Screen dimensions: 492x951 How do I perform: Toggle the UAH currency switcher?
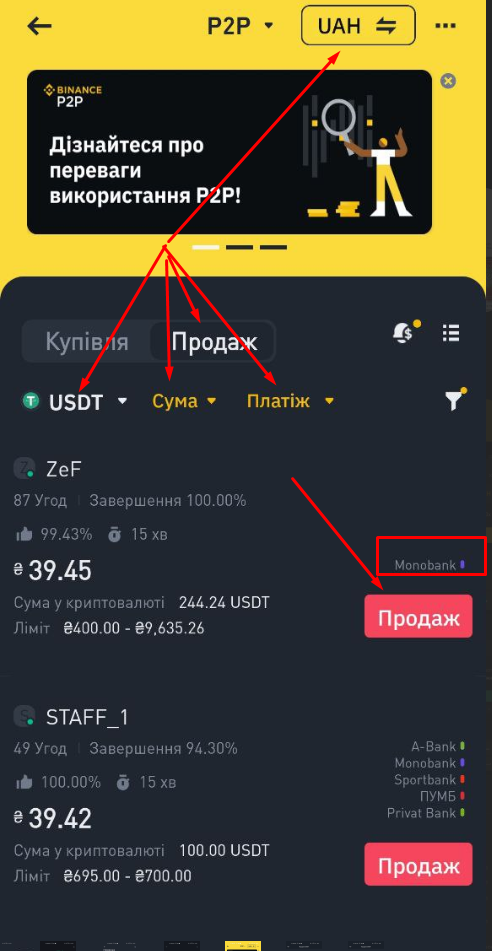[x=358, y=25]
